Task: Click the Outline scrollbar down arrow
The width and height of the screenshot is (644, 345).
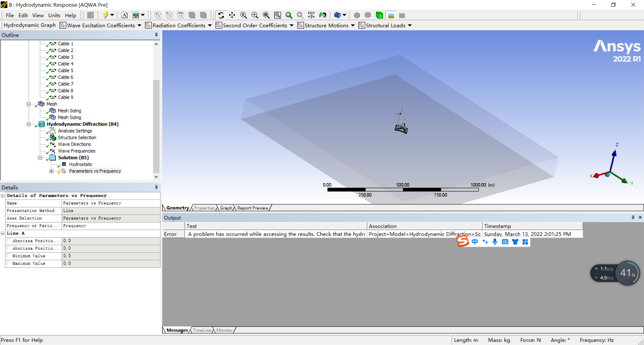Action: pos(156,177)
